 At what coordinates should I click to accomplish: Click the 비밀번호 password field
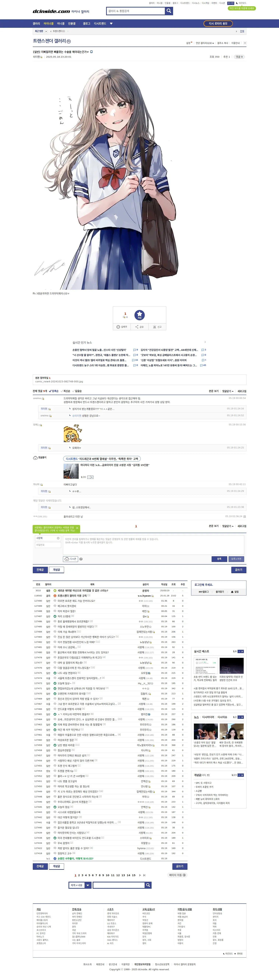tap(48, 545)
